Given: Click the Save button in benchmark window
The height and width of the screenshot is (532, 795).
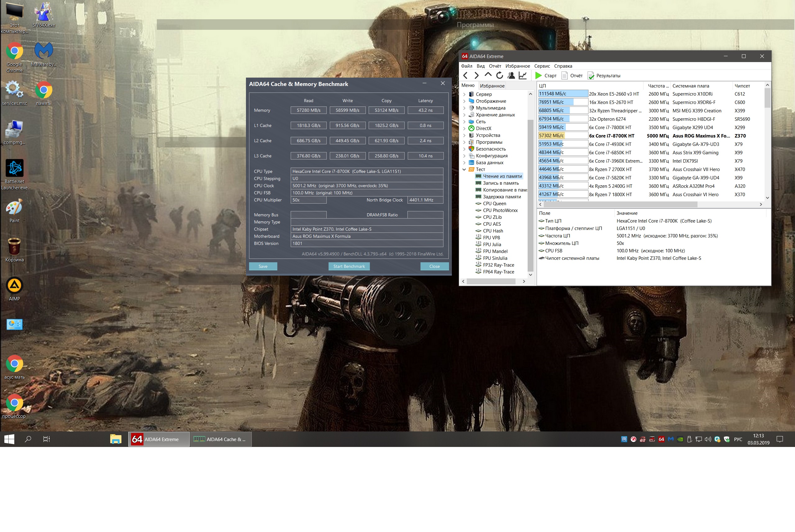Looking at the screenshot, I should click(263, 267).
